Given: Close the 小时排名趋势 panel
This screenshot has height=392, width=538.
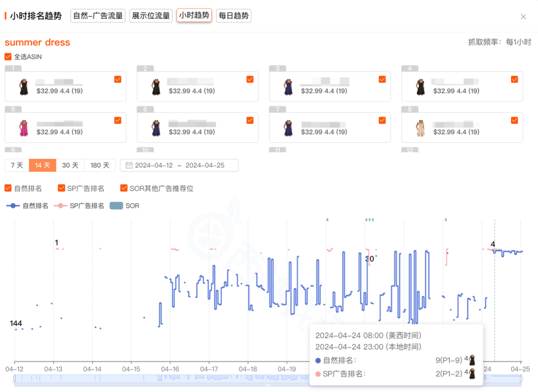Looking at the screenshot, I should click(x=524, y=16).
